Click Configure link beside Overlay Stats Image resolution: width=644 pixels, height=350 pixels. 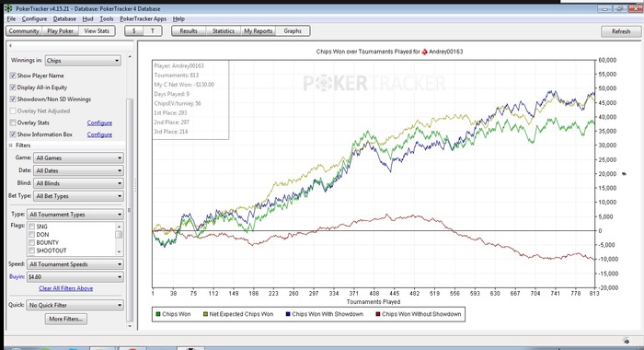(x=99, y=123)
